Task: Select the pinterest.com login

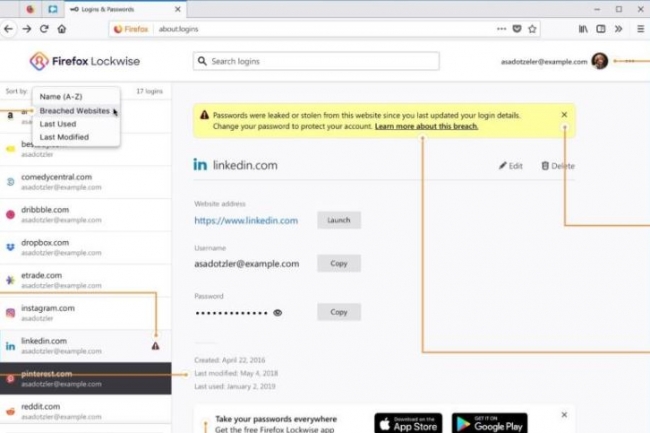Action: point(85,378)
